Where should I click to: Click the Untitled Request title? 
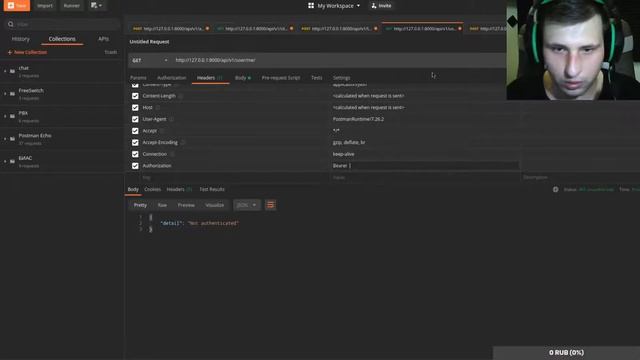[149, 42]
